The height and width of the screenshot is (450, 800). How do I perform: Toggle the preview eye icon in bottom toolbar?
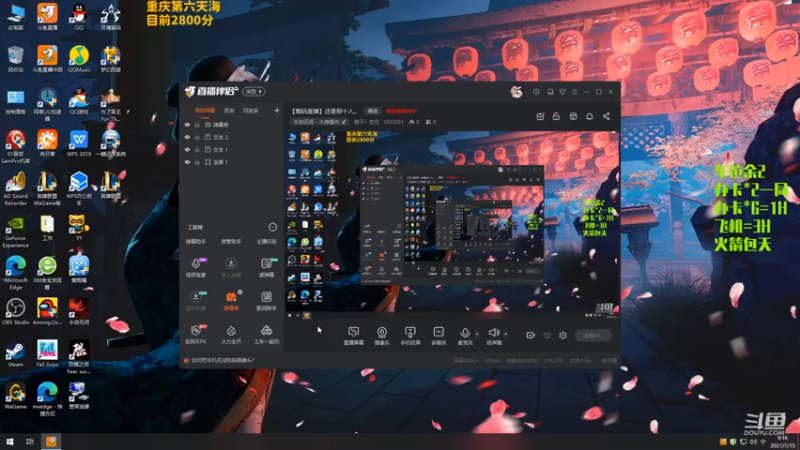tap(547, 335)
